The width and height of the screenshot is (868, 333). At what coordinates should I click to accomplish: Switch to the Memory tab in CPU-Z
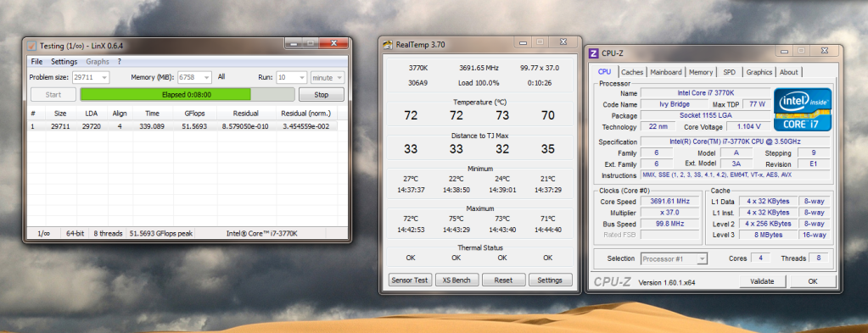click(701, 72)
